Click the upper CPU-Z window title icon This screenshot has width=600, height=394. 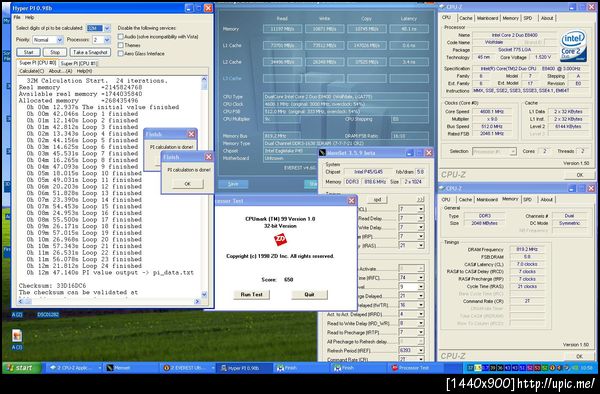442,7
